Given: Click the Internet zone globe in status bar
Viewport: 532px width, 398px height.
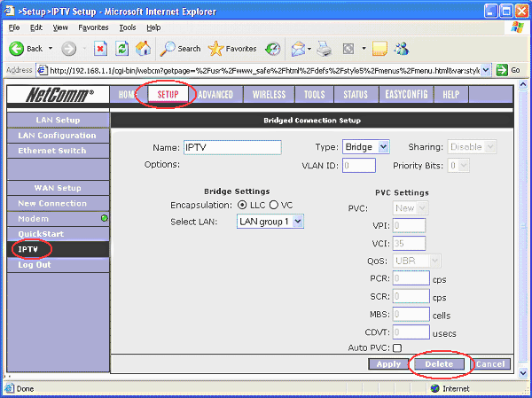Looking at the screenshot, I should click(434, 388).
